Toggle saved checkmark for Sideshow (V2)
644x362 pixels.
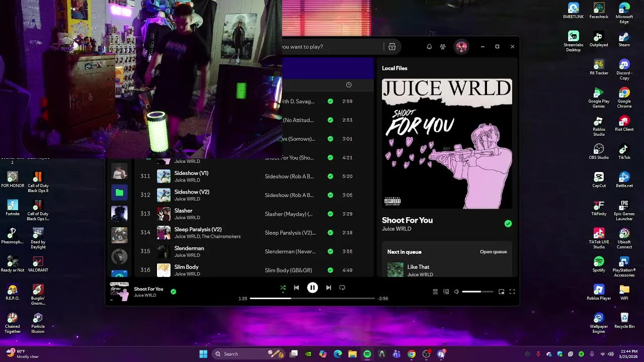(330, 195)
